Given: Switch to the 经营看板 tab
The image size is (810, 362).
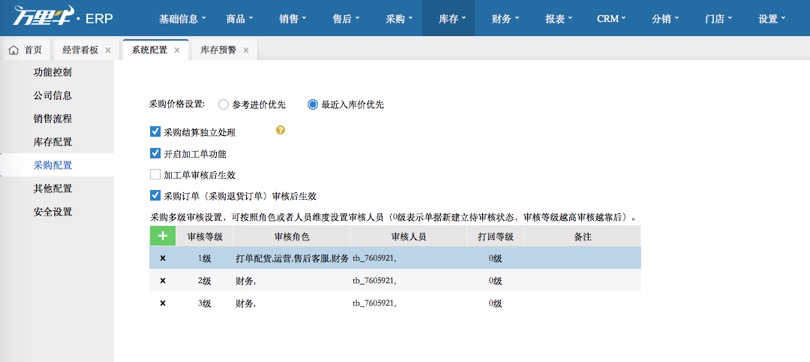Looking at the screenshot, I should click(x=80, y=50).
